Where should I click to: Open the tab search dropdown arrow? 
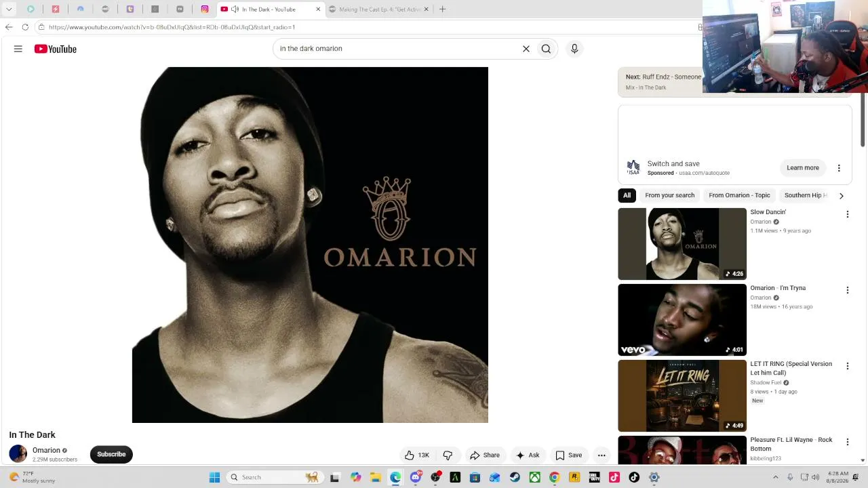tap(9, 9)
